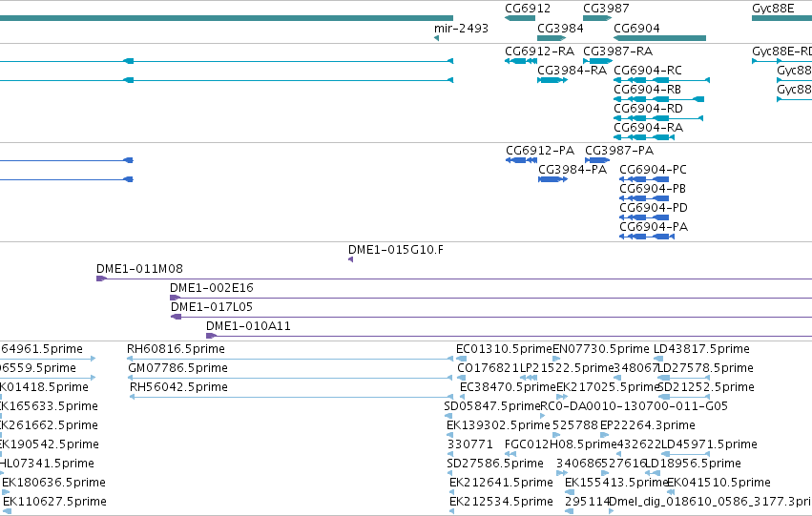Select the Gyc88E gene label

point(773,9)
